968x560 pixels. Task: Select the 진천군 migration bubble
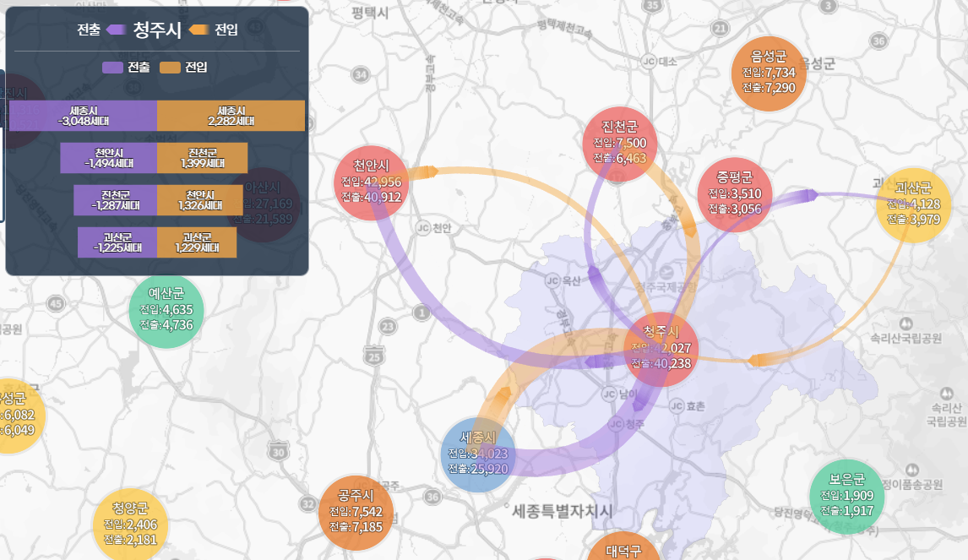click(620, 144)
